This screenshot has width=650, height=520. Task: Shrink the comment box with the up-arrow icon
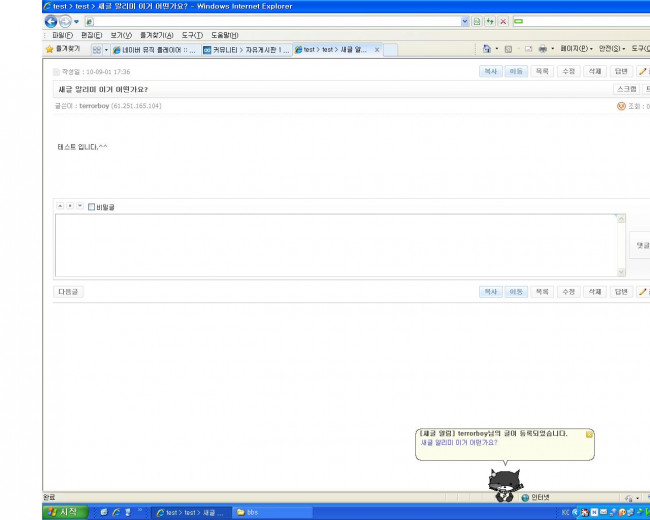coord(60,206)
